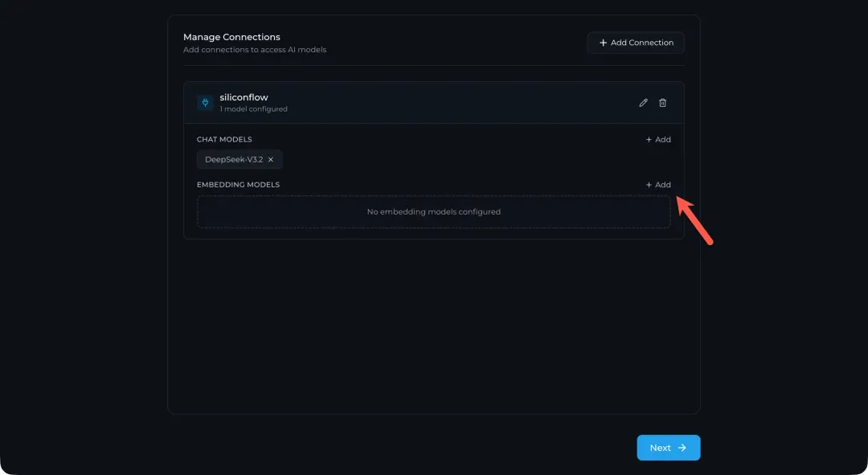Viewport: 868px width, 475px height.
Task: Click the empty embedding models placeholder box
Action: point(433,212)
